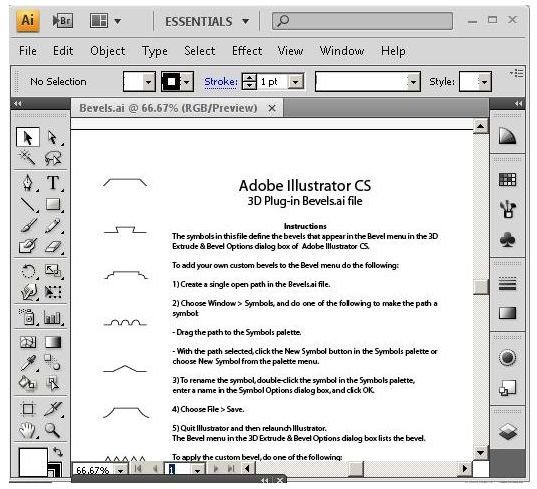
Task: Open the Graphic Styles panel icon
Action: [507, 388]
